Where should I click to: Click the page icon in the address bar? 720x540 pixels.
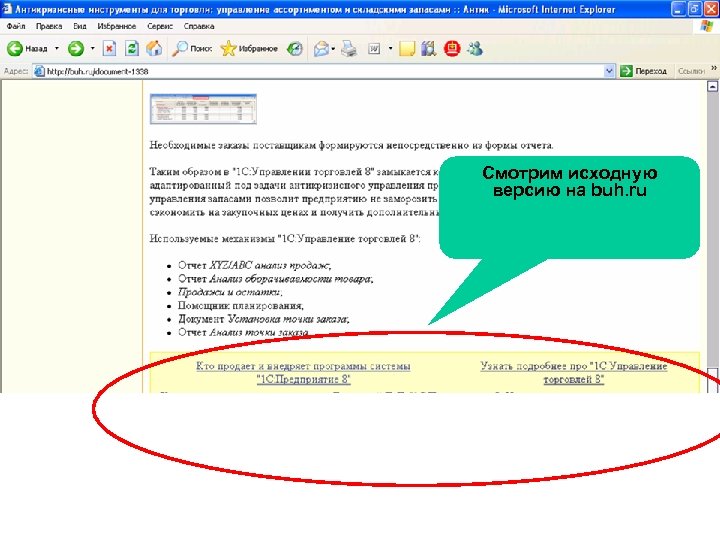click(x=39, y=71)
